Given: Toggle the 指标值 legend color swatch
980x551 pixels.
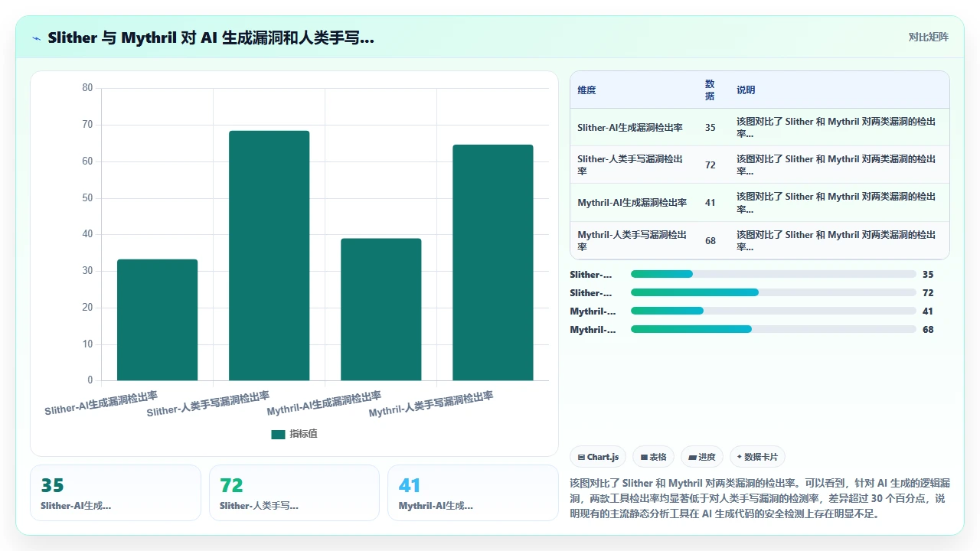Looking at the screenshot, I should [x=278, y=434].
